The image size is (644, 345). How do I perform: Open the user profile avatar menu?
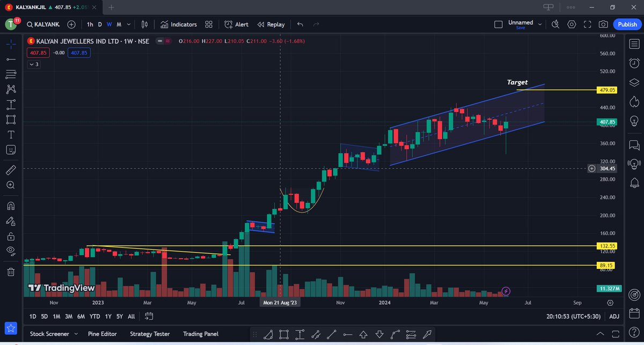click(11, 25)
